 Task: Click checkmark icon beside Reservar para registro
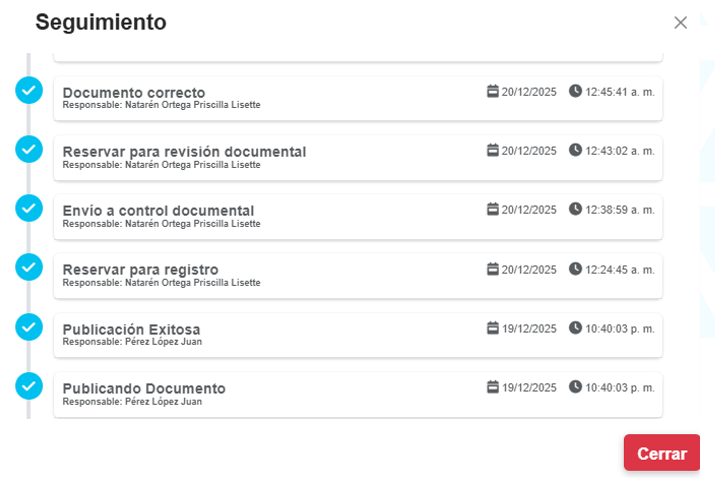[29, 267]
